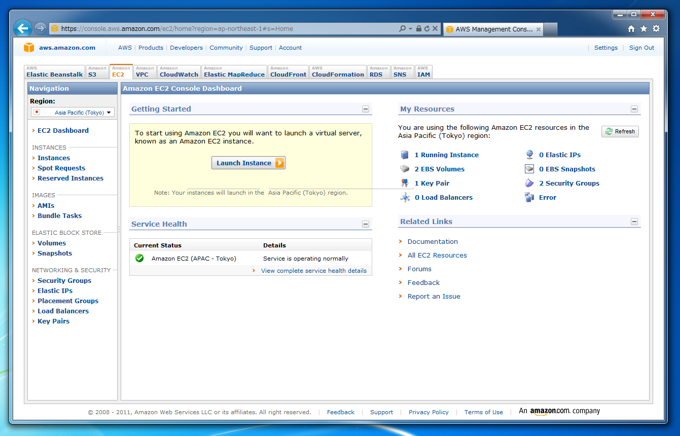680x436 pixels.
Task: Click Terms of Use in the footer
Action: click(x=484, y=412)
